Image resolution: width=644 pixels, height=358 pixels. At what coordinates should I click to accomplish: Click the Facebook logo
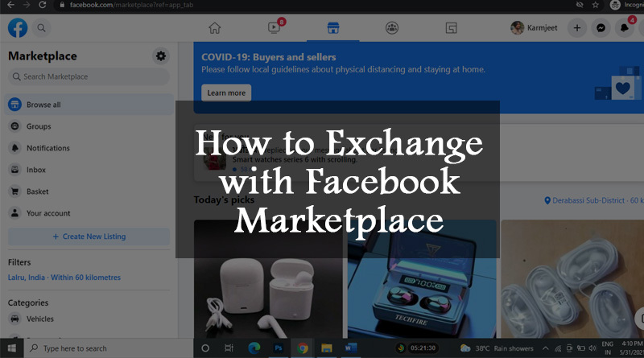tap(18, 28)
